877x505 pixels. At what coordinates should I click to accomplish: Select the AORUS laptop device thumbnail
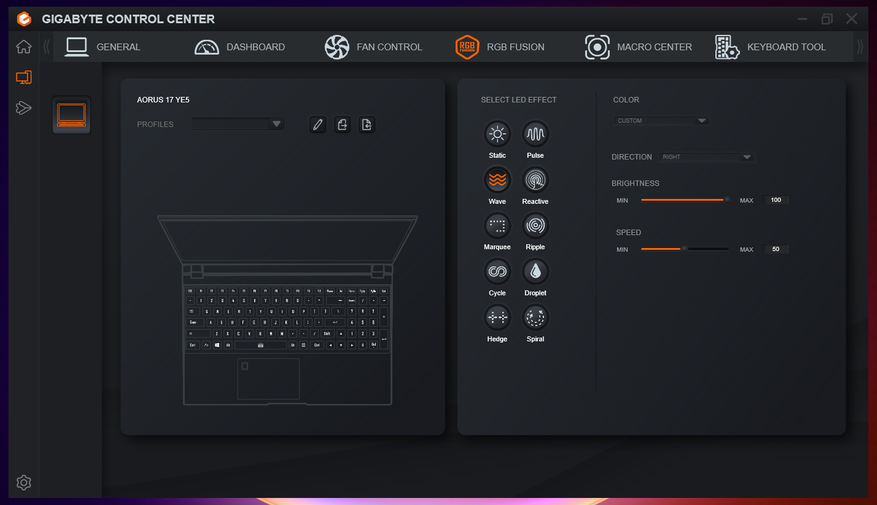pos(71,115)
